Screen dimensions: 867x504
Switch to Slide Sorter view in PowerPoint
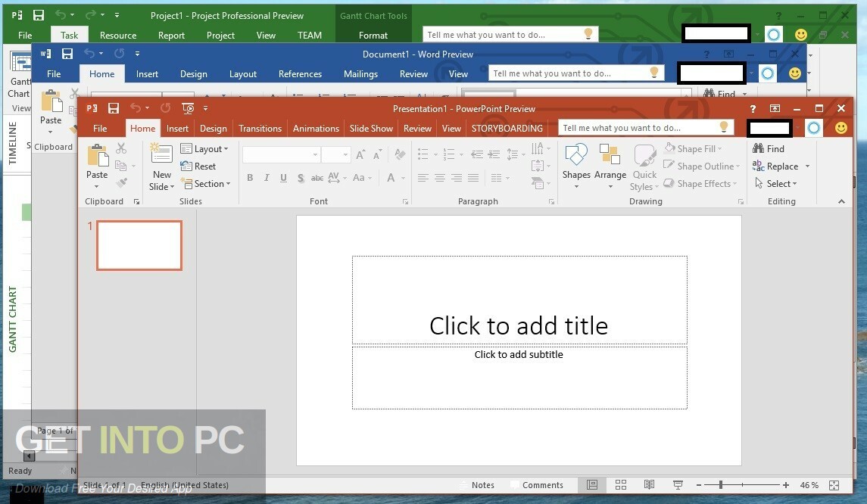[620, 484]
